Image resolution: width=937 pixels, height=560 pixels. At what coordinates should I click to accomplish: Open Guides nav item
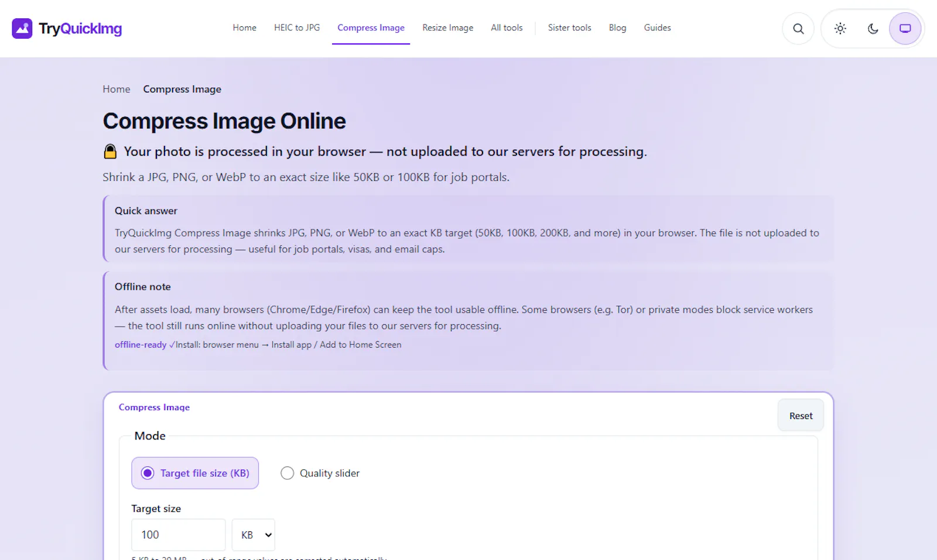658,28
